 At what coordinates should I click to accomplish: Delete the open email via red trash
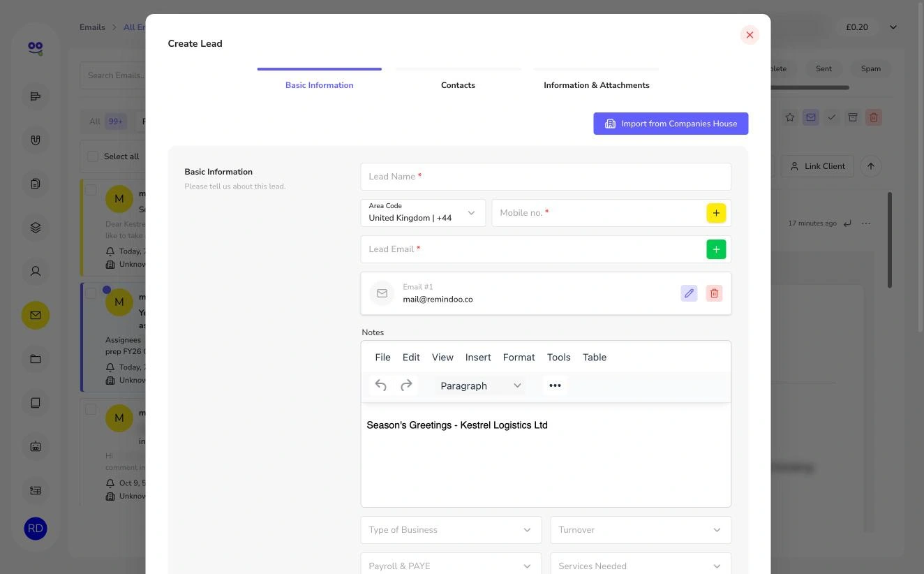pos(874,117)
